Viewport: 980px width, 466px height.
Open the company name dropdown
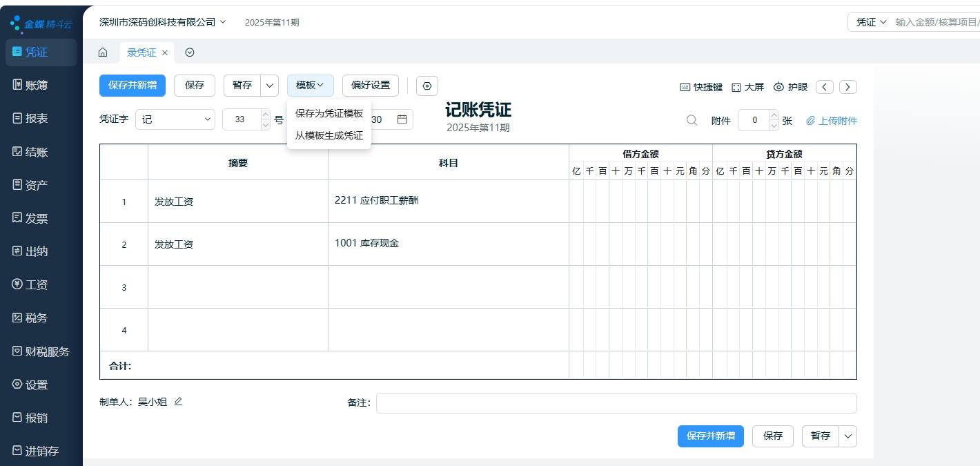click(x=163, y=22)
